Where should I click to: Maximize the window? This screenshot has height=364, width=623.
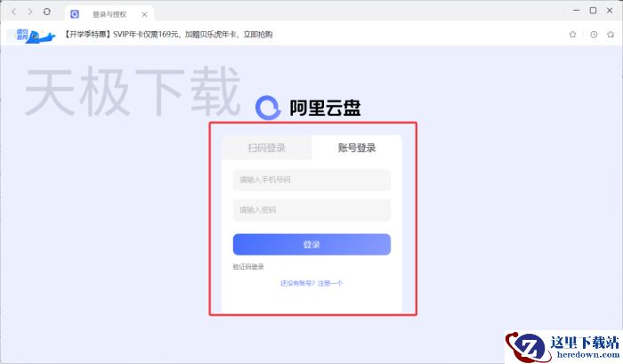(x=594, y=11)
